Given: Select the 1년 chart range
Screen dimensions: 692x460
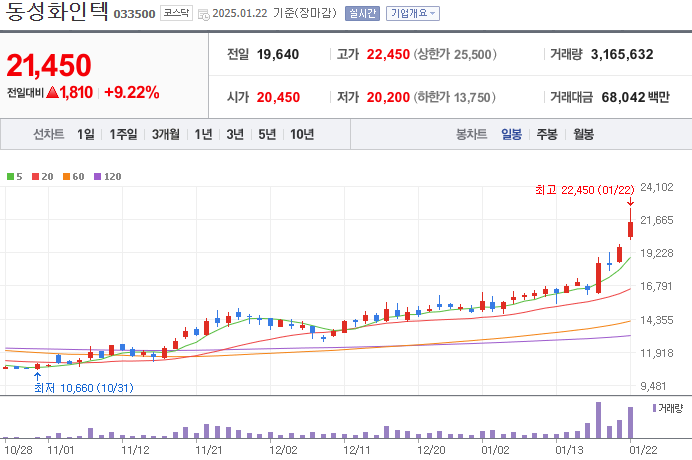Looking at the screenshot, I should pyautogui.click(x=203, y=134).
